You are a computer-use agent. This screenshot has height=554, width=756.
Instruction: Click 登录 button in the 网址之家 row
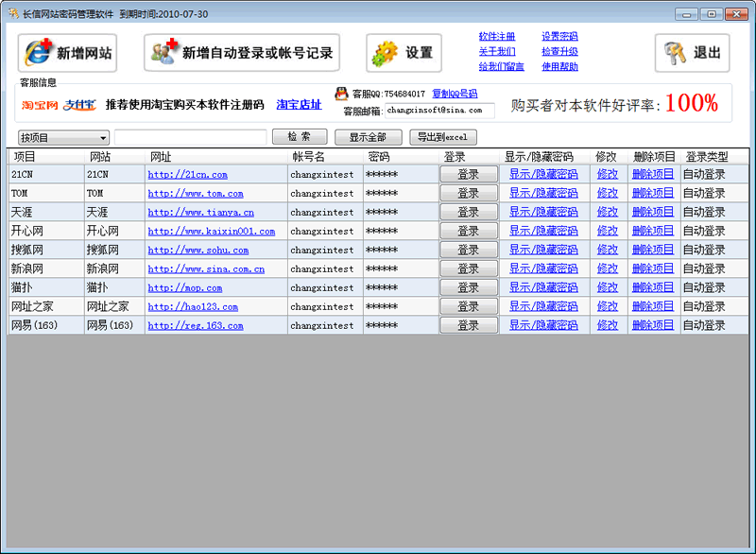tap(469, 306)
